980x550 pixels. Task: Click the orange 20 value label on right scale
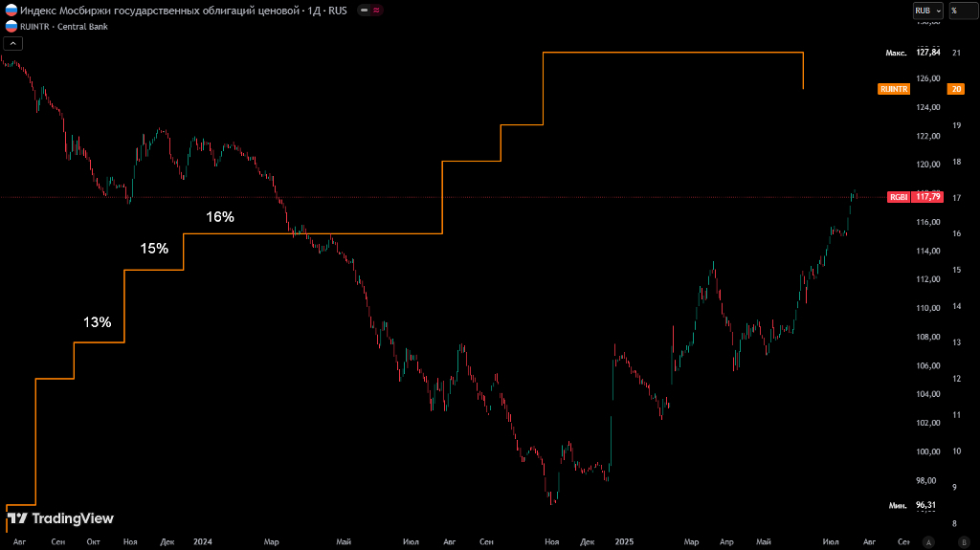pyautogui.click(x=955, y=89)
